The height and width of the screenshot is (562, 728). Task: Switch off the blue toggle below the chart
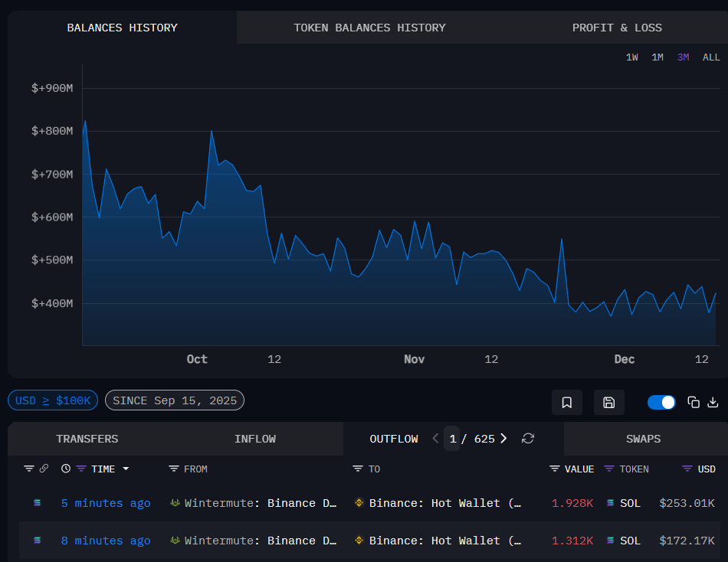pyautogui.click(x=661, y=402)
